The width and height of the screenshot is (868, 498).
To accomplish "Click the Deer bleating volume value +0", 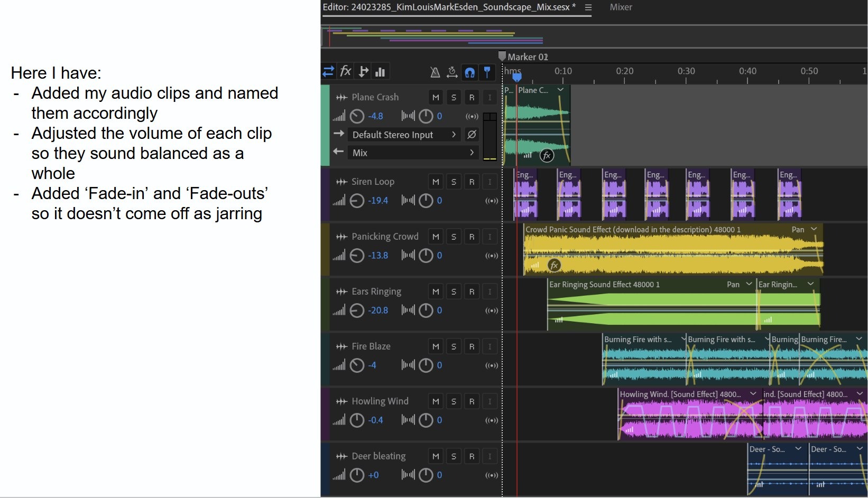I will click(x=373, y=475).
